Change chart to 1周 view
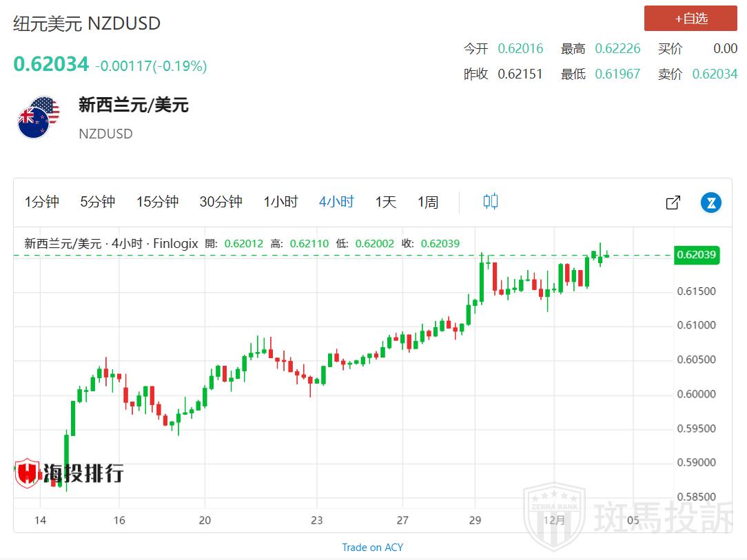The image size is (747, 560). (428, 202)
